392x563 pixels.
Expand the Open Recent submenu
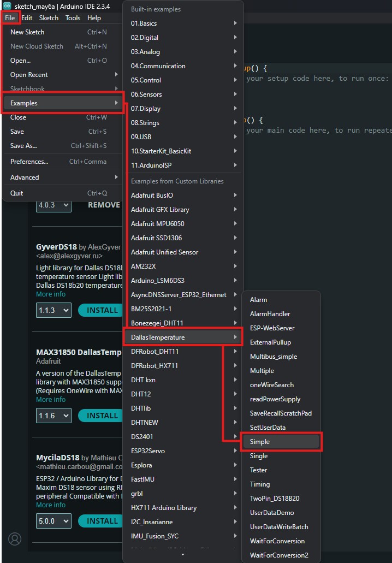pyautogui.click(x=63, y=75)
